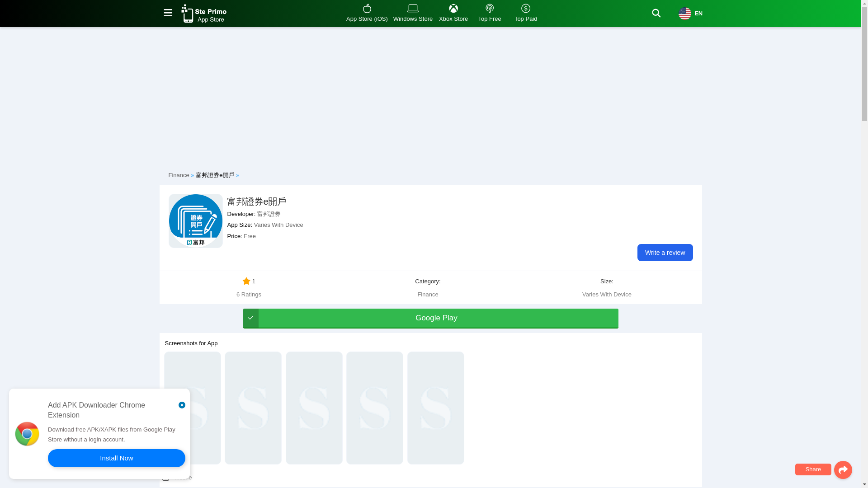Open Xbox Store section
868x488 pixels.
pos(453,13)
